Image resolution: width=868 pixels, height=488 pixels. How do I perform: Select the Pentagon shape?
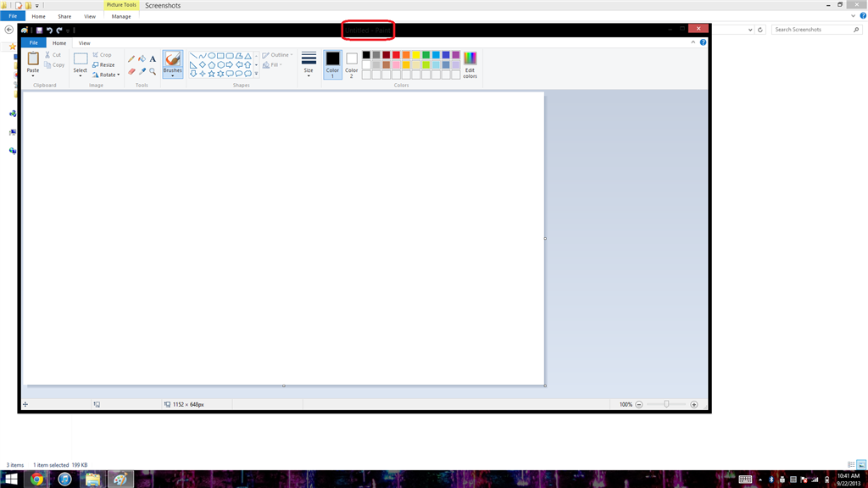(x=211, y=64)
